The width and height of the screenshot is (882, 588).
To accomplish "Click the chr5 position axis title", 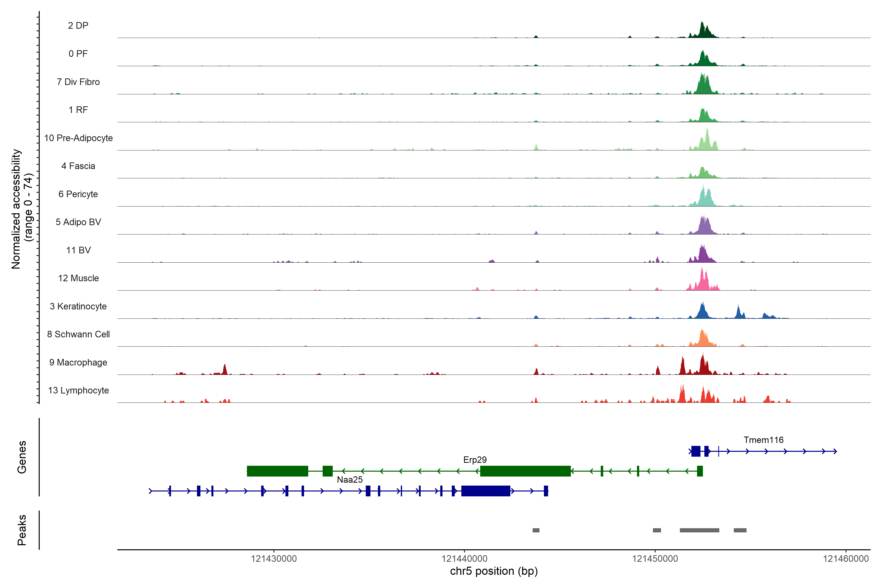I will click(x=493, y=572).
